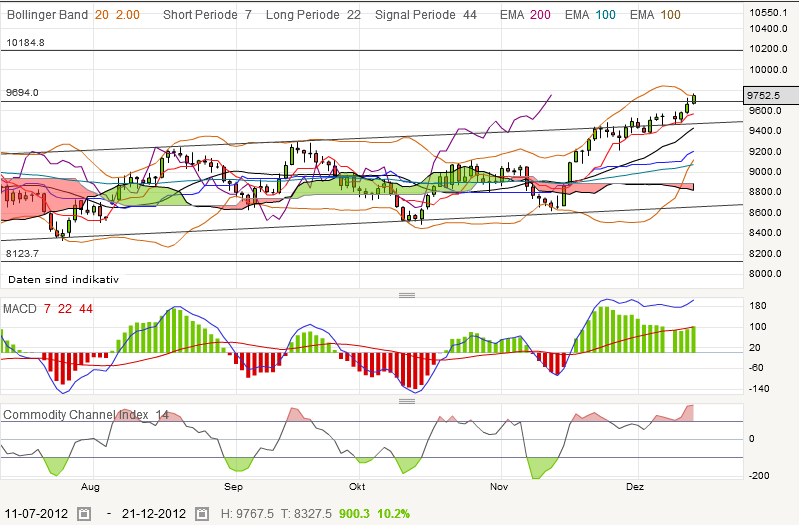Grab the divider handle above CCI panel

[x=407, y=401]
